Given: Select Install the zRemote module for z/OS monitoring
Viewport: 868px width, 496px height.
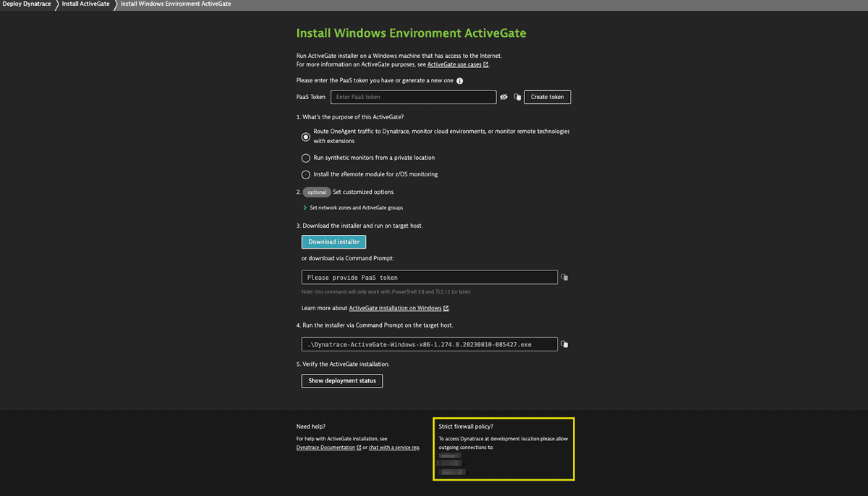Looking at the screenshot, I should click(x=305, y=174).
